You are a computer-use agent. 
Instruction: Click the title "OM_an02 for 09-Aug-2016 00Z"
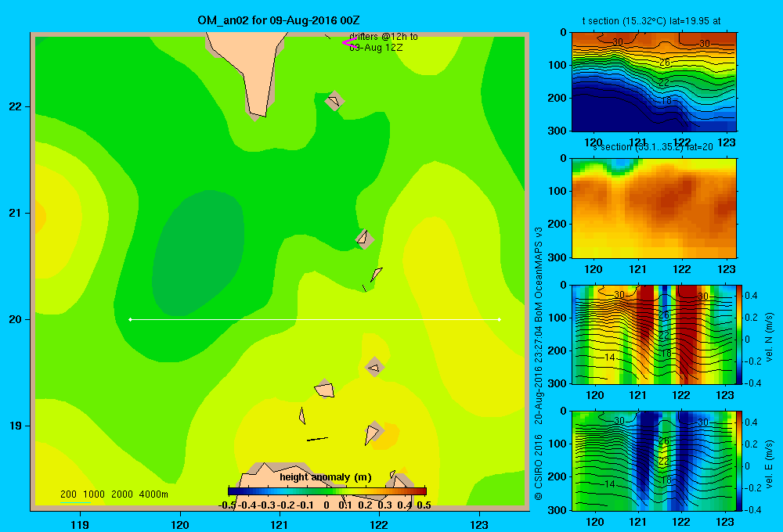point(279,20)
